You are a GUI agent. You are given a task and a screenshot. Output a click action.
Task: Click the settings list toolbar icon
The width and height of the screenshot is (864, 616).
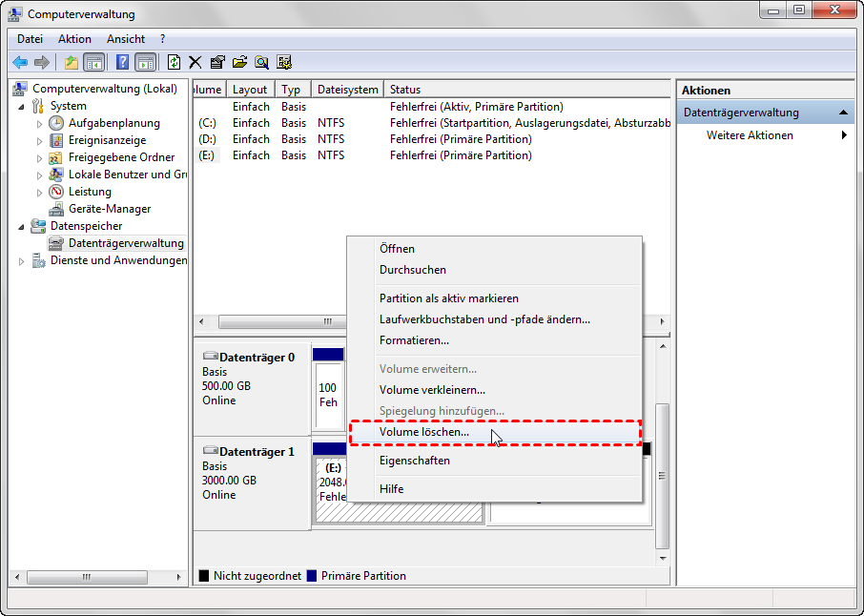coord(284,62)
